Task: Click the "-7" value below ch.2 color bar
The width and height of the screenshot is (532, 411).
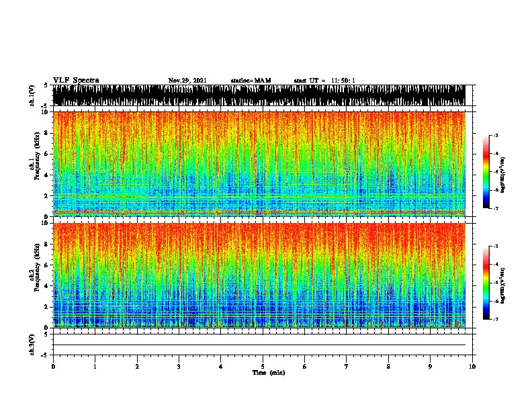Action: pyautogui.click(x=495, y=320)
